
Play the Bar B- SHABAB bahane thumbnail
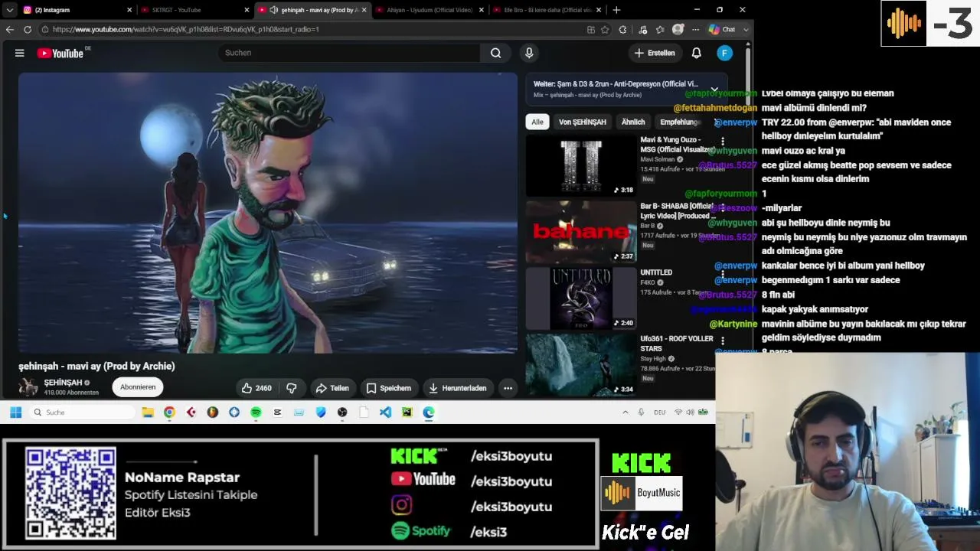click(x=581, y=232)
